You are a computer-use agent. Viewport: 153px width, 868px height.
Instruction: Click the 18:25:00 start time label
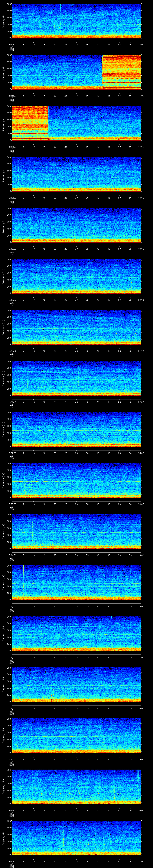(x=12, y=606)
